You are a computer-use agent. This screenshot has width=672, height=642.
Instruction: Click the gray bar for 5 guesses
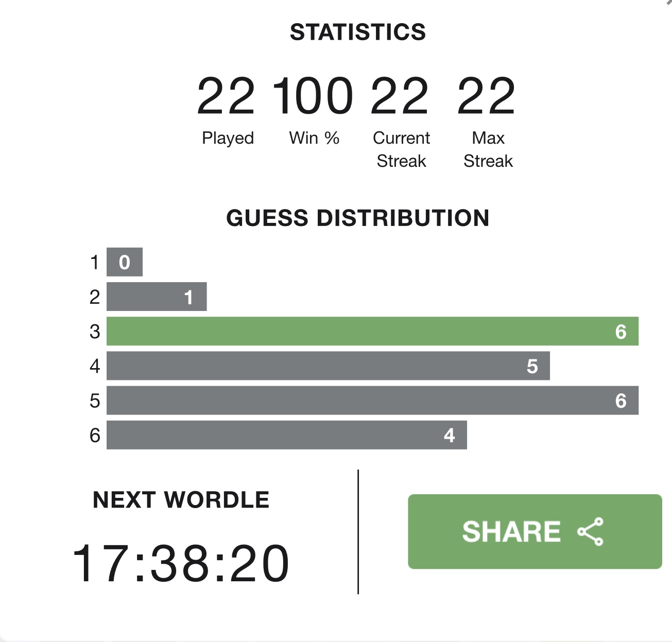[x=372, y=401]
